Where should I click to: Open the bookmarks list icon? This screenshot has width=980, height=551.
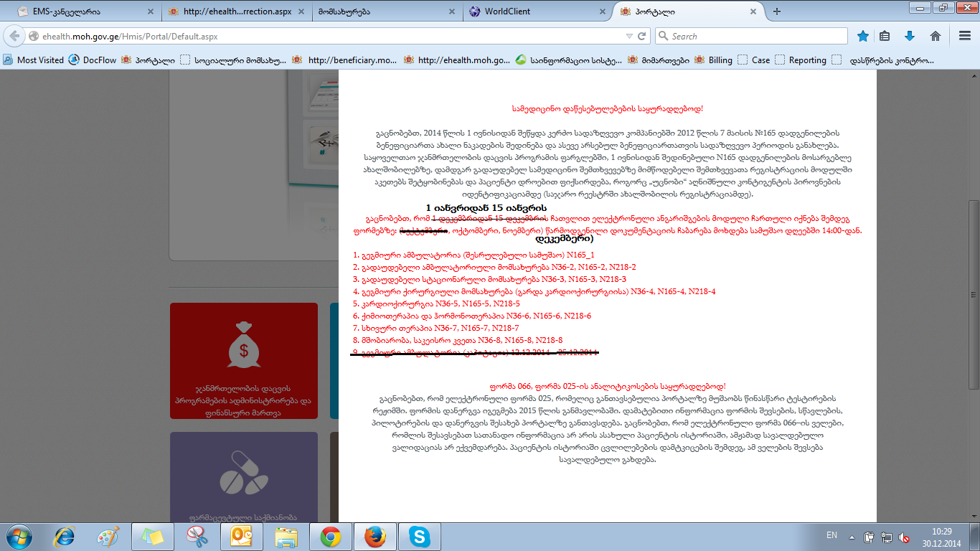point(885,36)
